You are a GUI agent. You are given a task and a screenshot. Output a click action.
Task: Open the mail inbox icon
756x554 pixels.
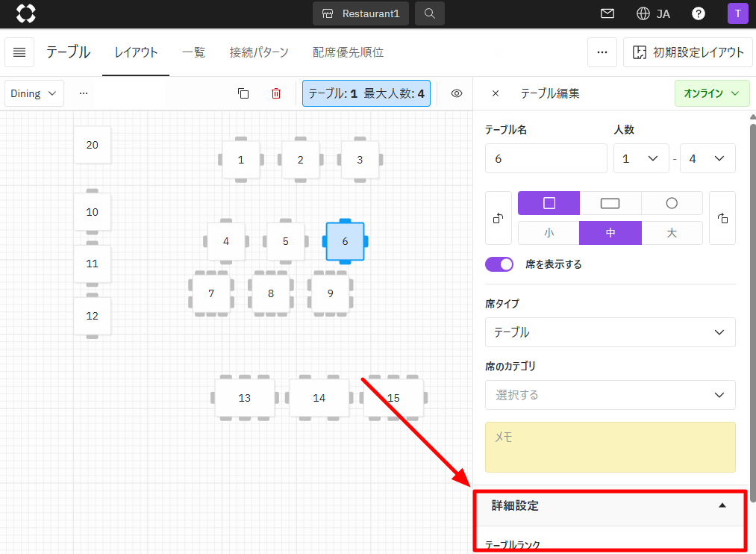click(x=607, y=13)
